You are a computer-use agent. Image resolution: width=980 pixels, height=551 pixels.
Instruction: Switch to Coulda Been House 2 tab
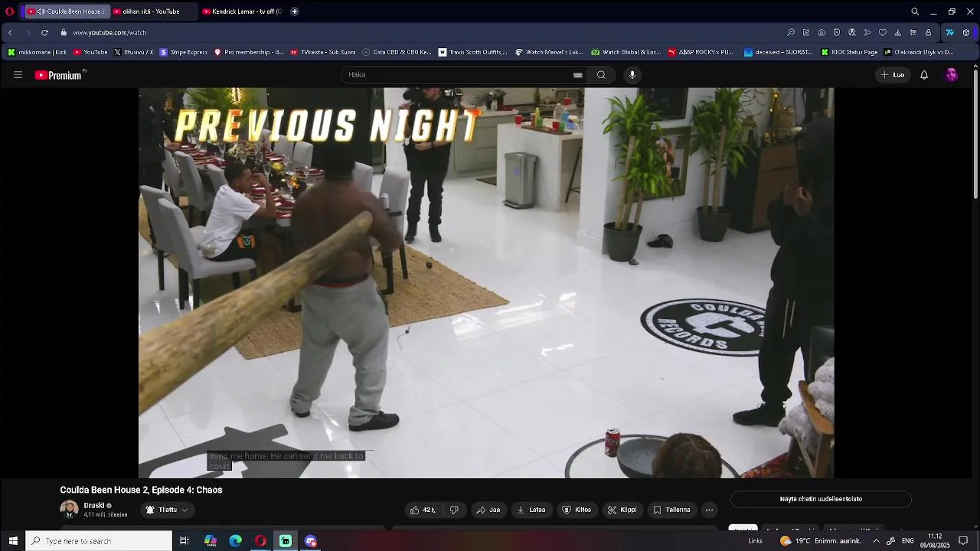click(66, 11)
